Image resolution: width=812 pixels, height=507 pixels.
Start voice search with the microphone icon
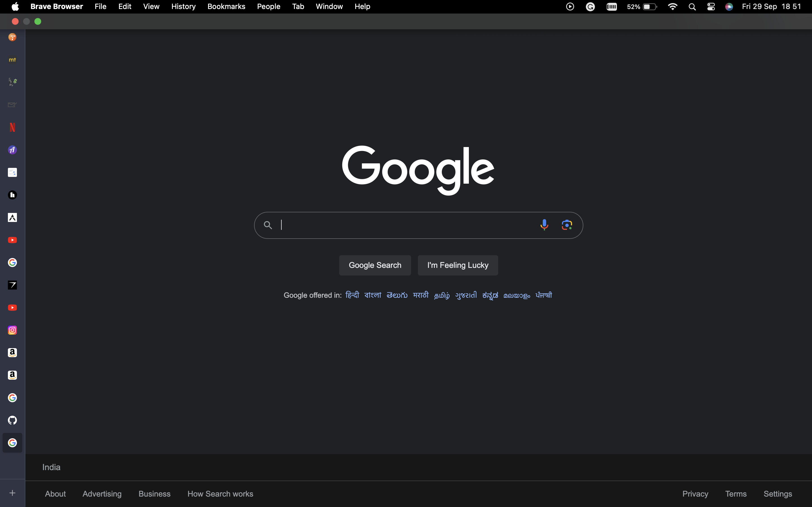[544, 225]
